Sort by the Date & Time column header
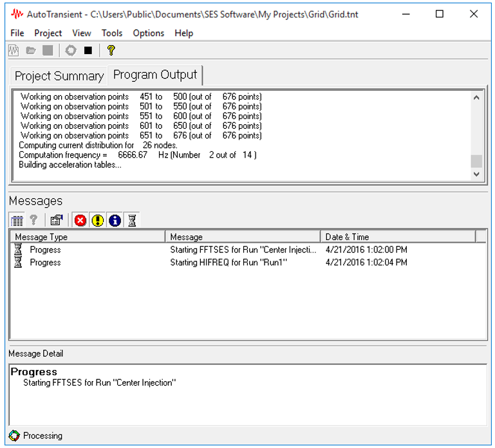 [x=398, y=237]
